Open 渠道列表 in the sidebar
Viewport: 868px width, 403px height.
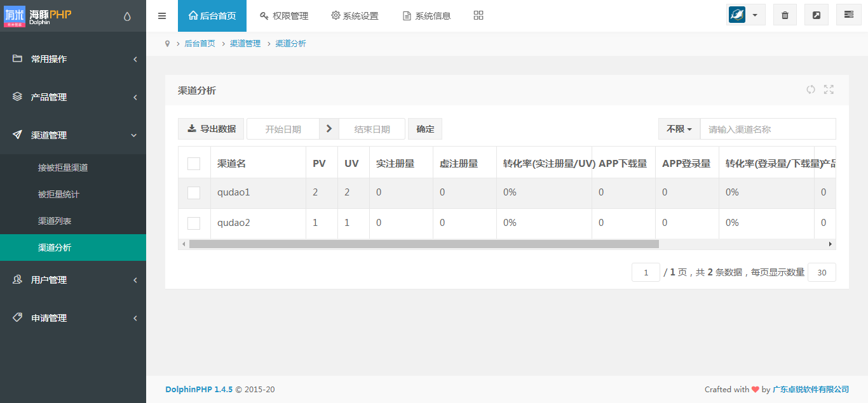[x=55, y=221]
